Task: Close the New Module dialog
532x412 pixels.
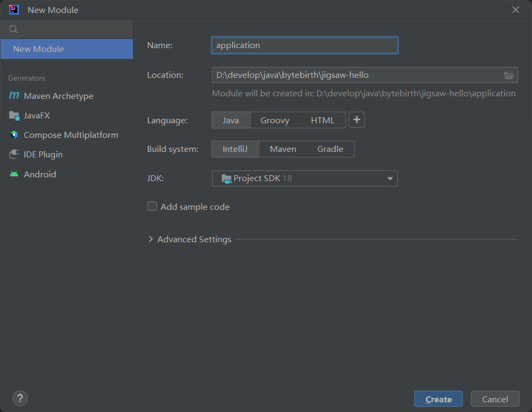Action: pos(516,10)
